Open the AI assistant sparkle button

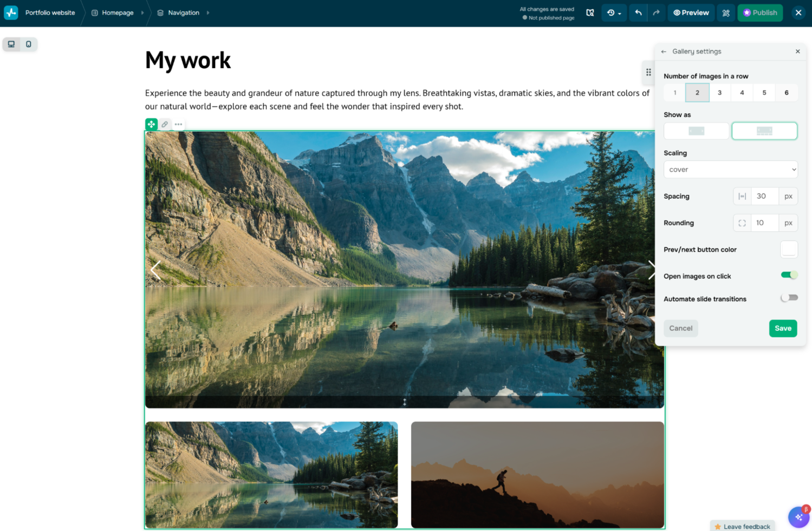point(798,517)
